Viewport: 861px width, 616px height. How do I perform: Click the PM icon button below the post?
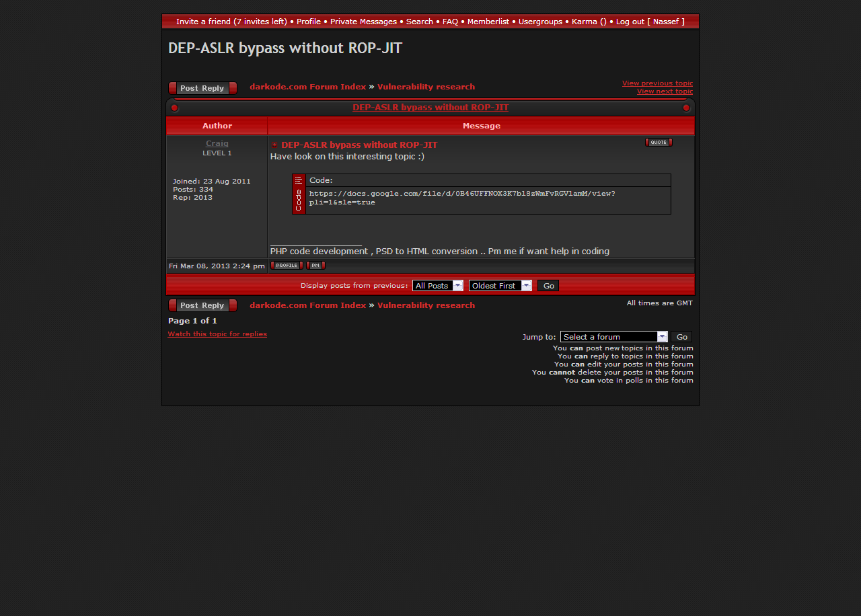point(315,266)
